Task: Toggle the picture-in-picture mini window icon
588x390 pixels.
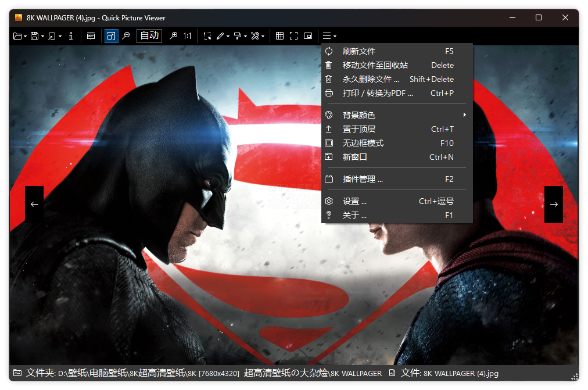Action: point(308,36)
